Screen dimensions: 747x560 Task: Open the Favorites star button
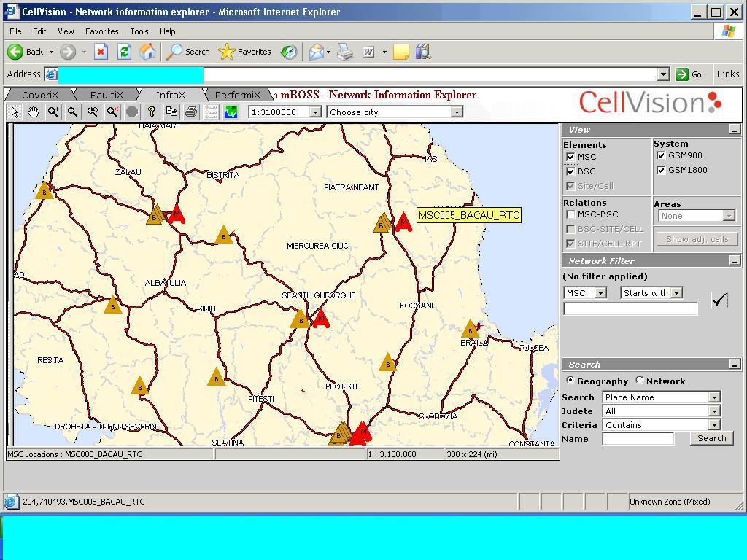click(245, 52)
